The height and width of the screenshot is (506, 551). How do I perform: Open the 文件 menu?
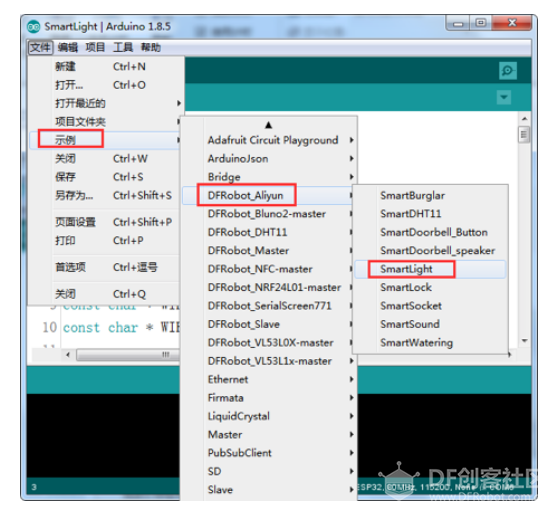pyautogui.click(x=40, y=47)
